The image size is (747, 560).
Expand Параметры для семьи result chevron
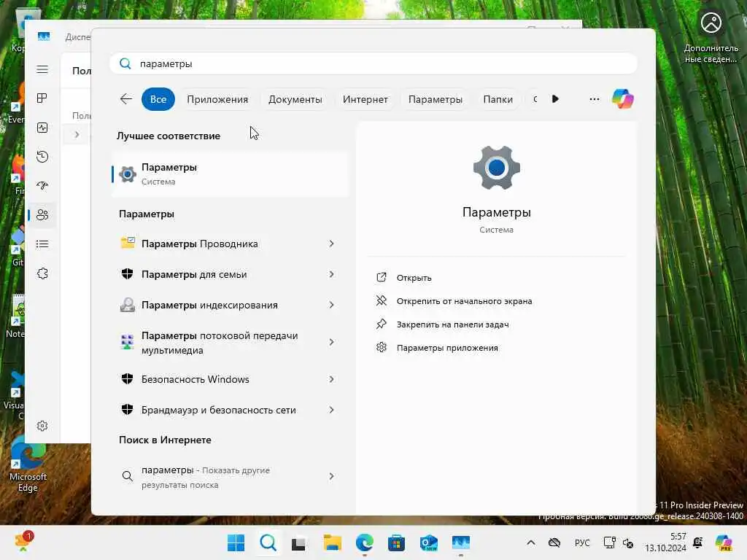click(x=332, y=274)
